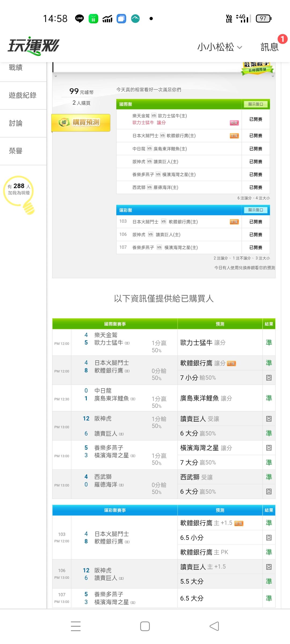Tap the 玩運彩 logo
The width and height of the screenshot is (290, 644).
click(x=33, y=46)
